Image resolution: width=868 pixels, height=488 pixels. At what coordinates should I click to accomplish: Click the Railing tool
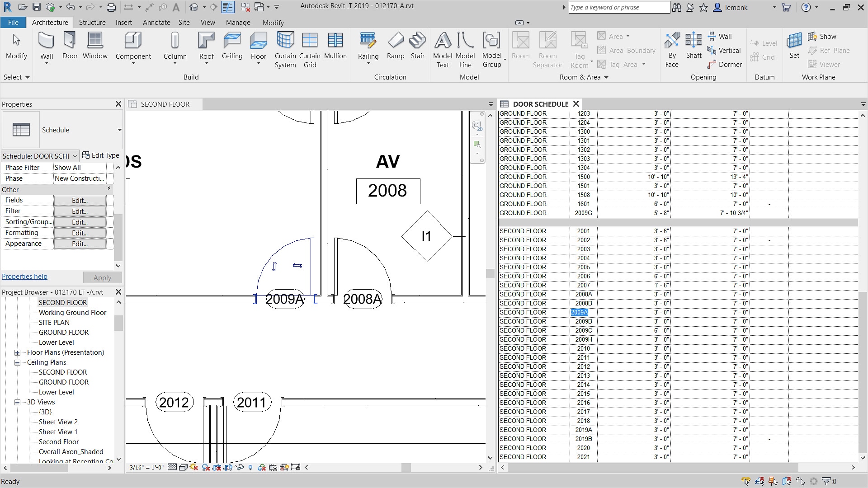368,41
